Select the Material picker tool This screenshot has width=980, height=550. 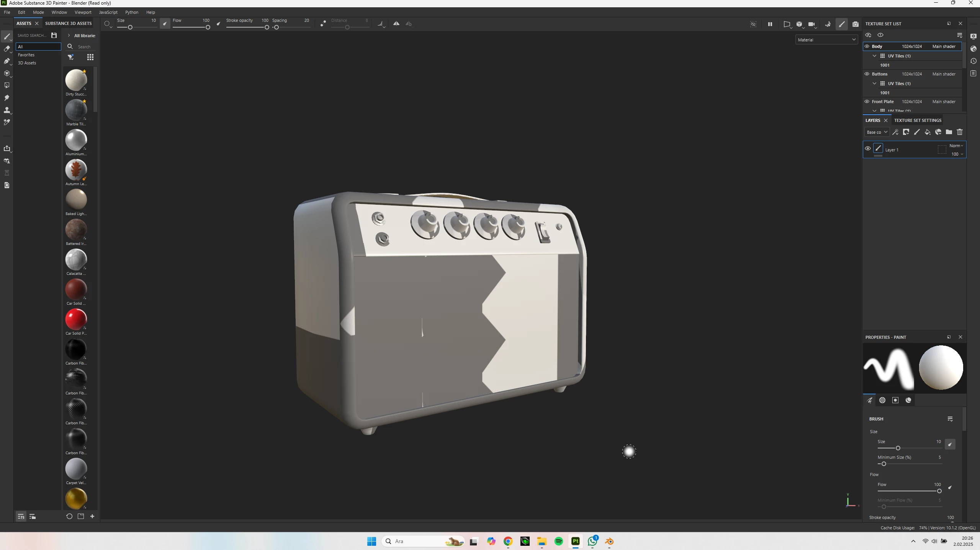[7, 122]
